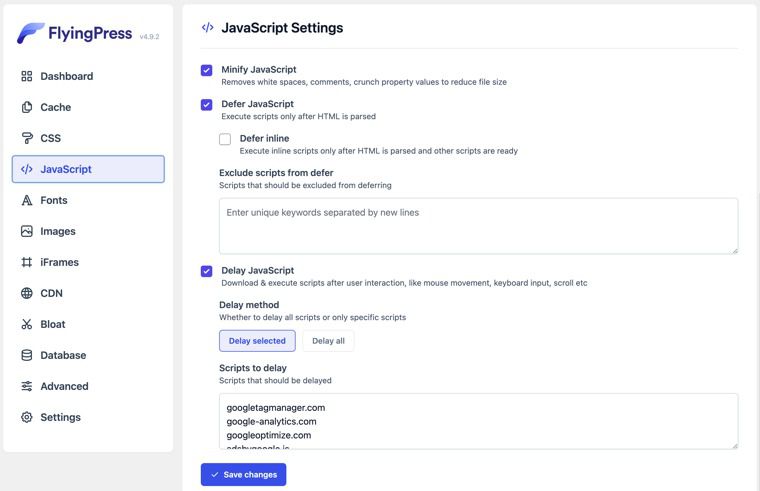Uncheck the Minify JavaScript checkbox
The width and height of the screenshot is (760, 491).
207,70
